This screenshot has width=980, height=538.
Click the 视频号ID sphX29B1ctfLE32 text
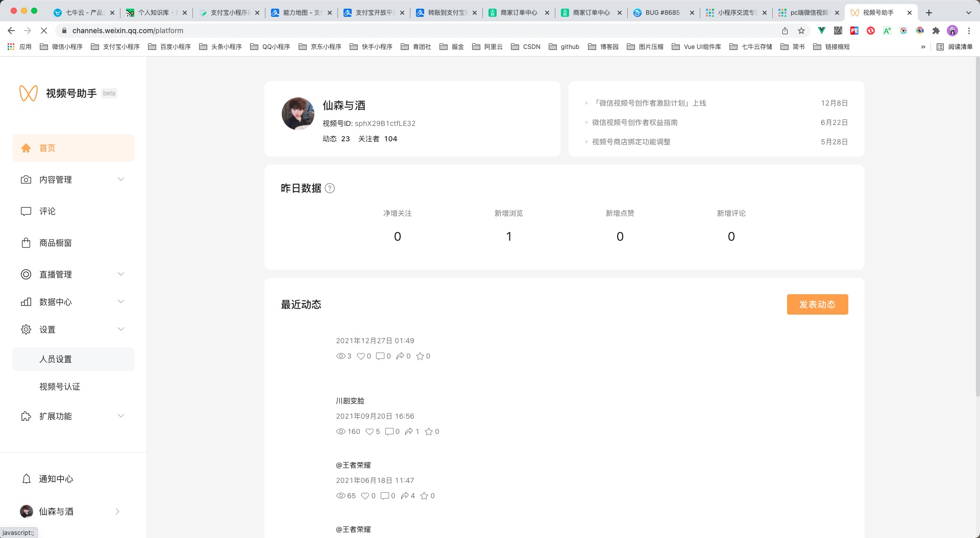369,123
